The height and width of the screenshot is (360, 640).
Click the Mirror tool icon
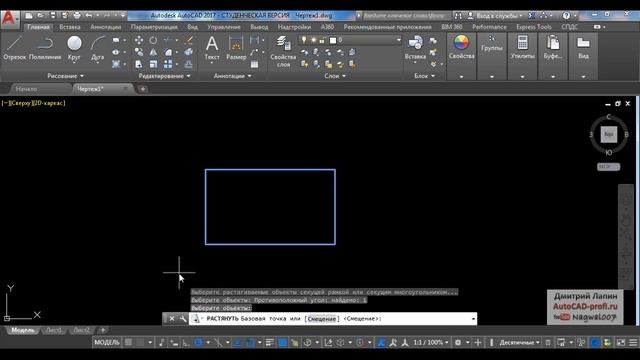pyautogui.click(x=153, y=52)
